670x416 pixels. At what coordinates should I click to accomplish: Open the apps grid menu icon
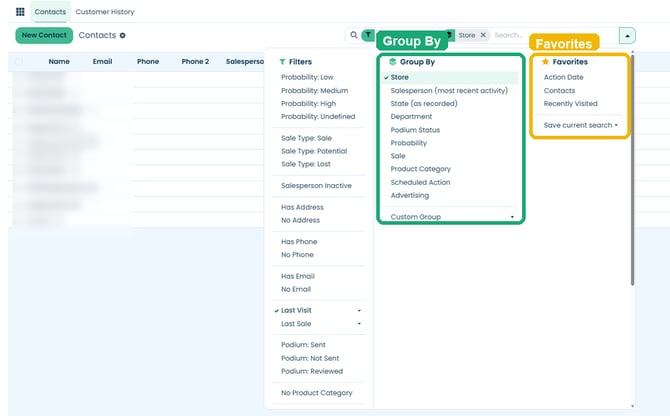click(x=20, y=12)
